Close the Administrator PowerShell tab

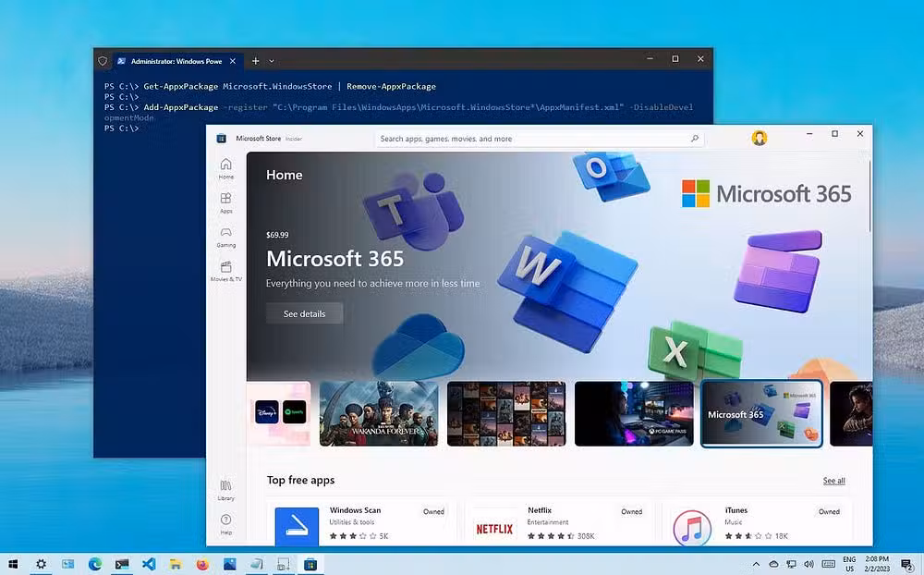pyautogui.click(x=233, y=61)
